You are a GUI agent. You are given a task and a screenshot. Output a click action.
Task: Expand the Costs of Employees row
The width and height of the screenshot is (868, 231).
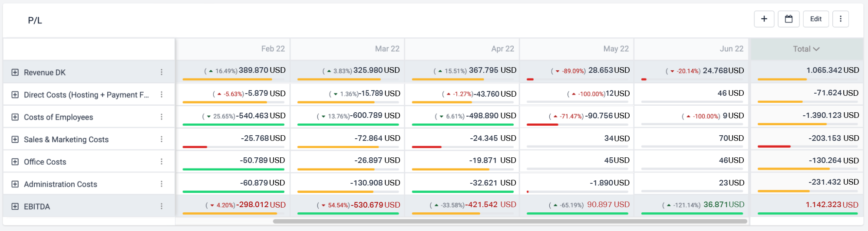(15, 117)
